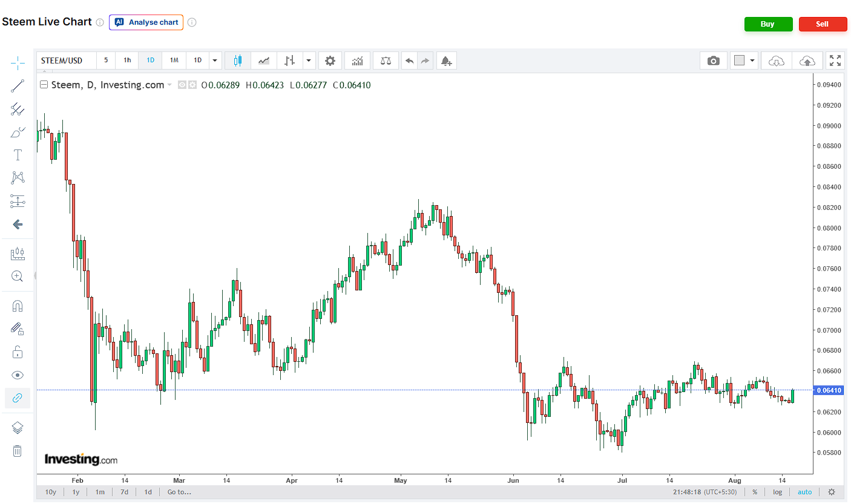Viewport: 851px width, 504px height.
Task: Open the indicators menu
Action: pos(358,61)
